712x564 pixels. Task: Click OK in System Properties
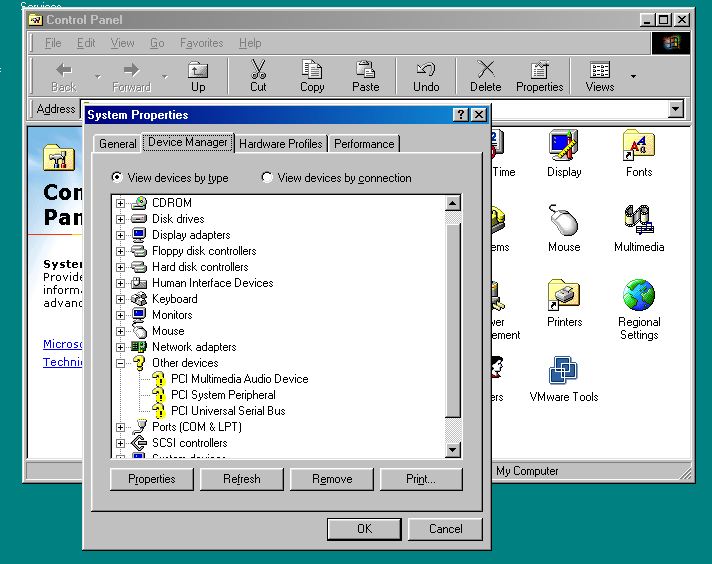(364, 529)
